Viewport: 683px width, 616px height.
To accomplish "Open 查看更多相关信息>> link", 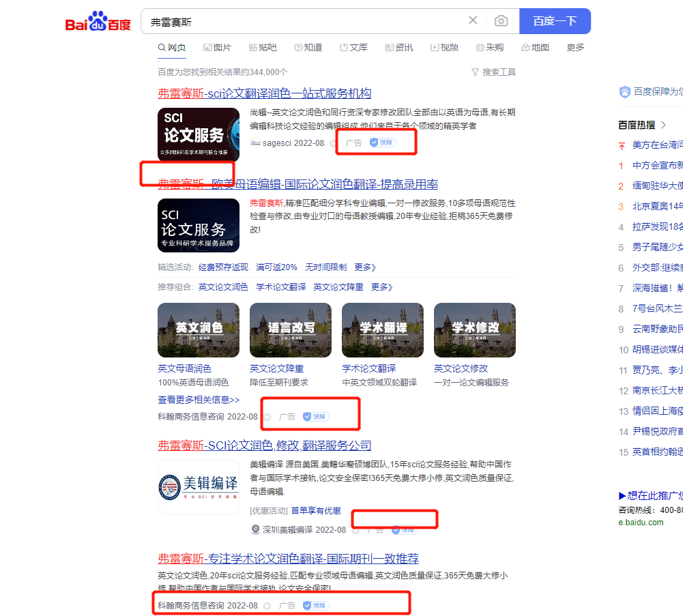I will tap(199, 400).
